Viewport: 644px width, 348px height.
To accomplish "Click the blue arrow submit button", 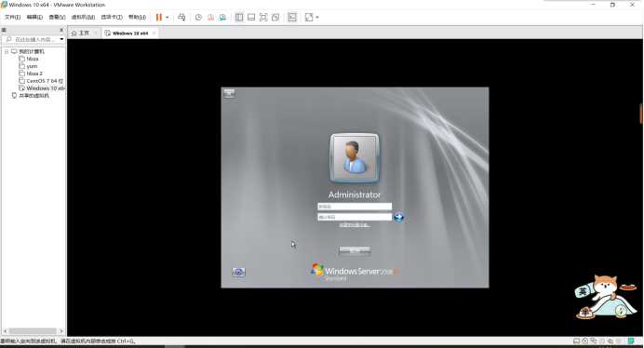I will 399,217.
